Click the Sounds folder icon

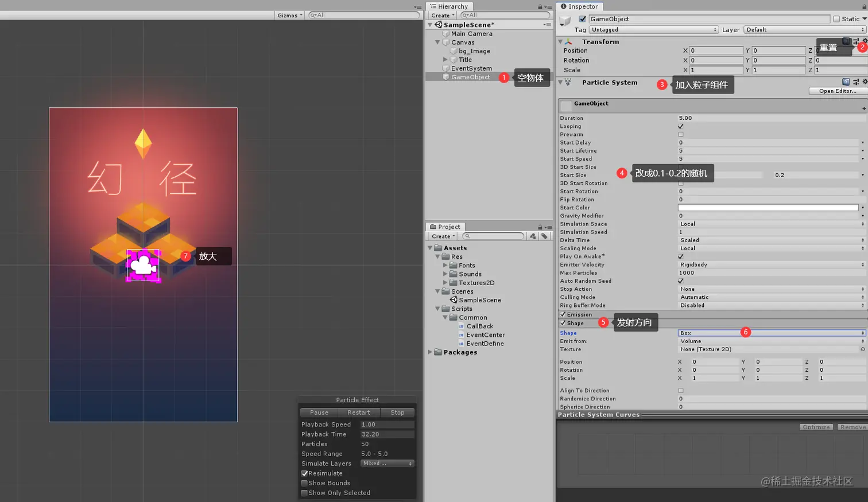pos(454,274)
